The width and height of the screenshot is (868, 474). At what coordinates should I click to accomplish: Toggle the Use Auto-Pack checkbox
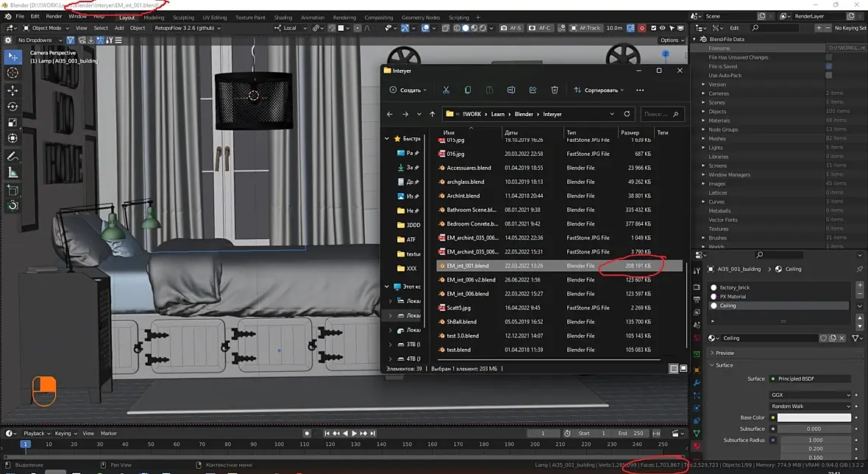coord(829,75)
